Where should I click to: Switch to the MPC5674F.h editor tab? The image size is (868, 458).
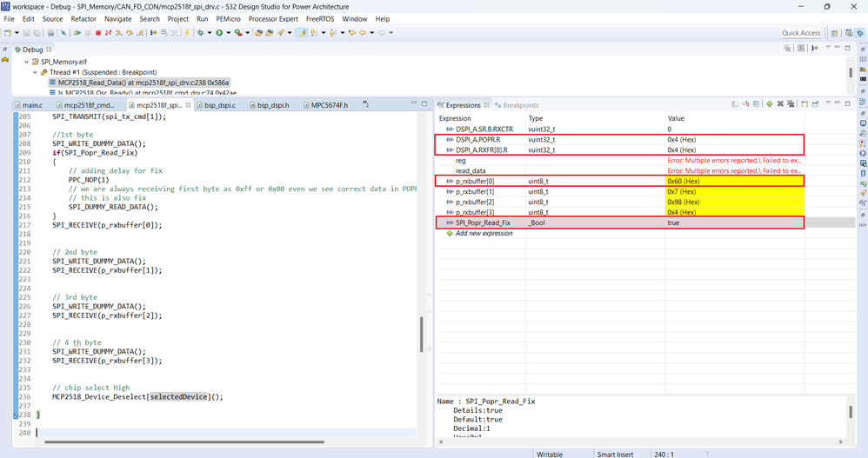pyautogui.click(x=326, y=105)
